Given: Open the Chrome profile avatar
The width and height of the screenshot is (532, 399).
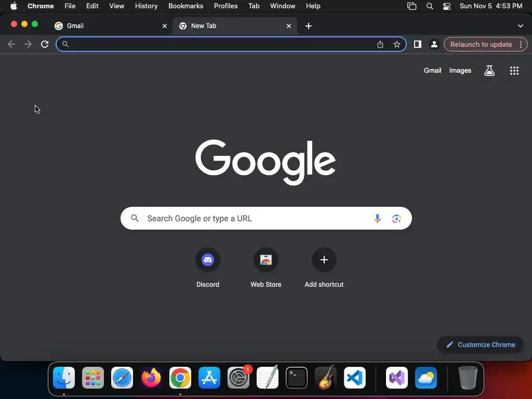Looking at the screenshot, I should coord(434,45).
